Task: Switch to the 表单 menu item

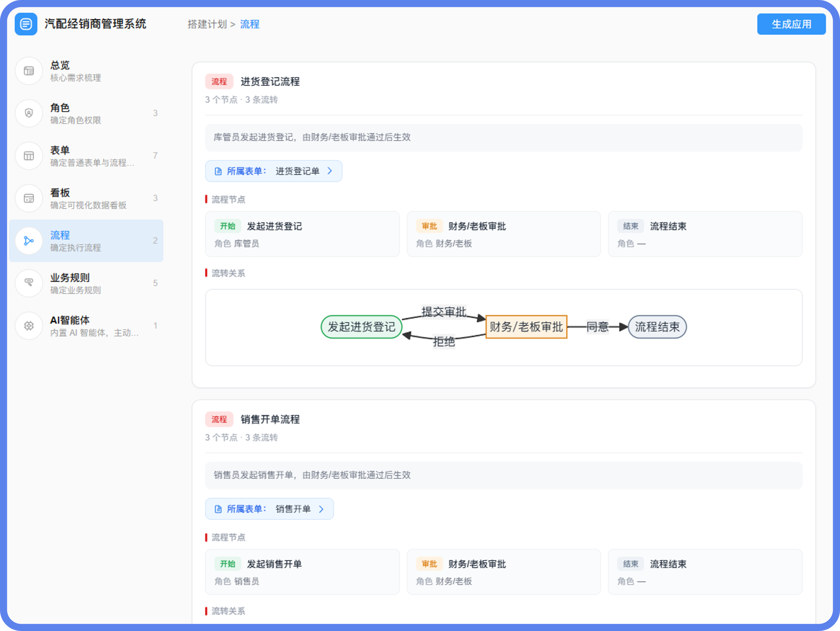Action: click(x=86, y=156)
